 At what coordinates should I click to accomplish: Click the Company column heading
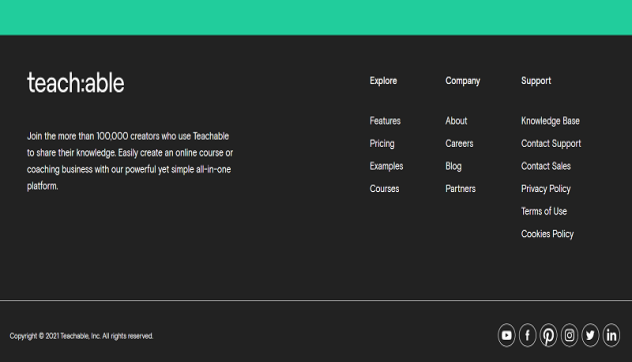click(x=462, y=81)
